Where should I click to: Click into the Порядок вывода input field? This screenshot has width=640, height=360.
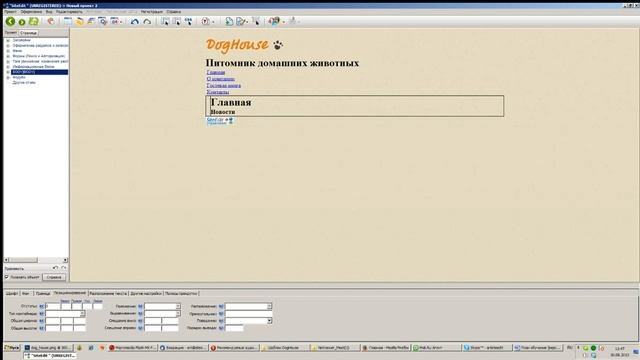pyautogui.click(x=234, y=328)
